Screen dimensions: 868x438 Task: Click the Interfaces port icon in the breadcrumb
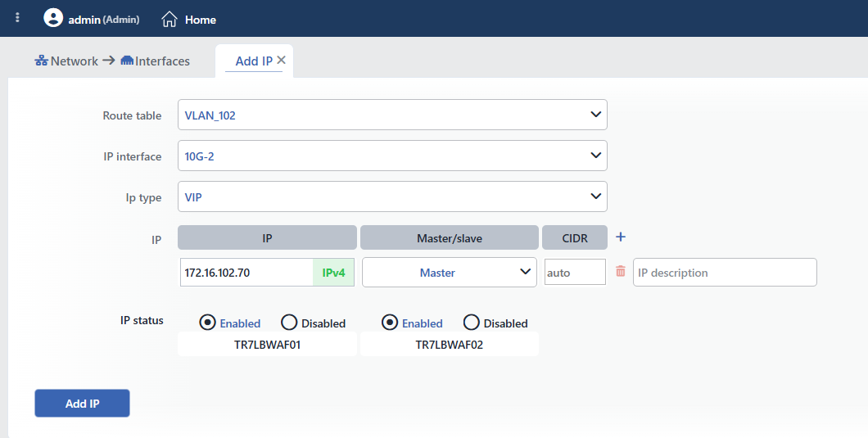pos(127,61)
